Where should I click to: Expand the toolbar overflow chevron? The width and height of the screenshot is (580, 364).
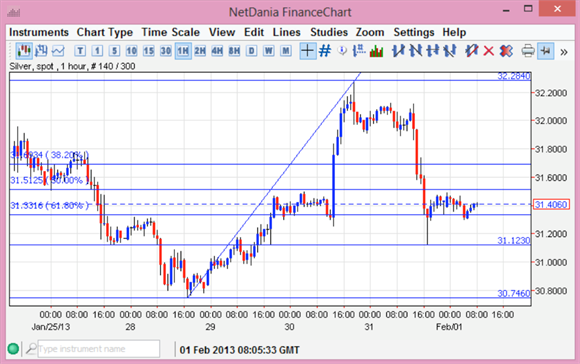pyautogui.click(x=564, y=52)
